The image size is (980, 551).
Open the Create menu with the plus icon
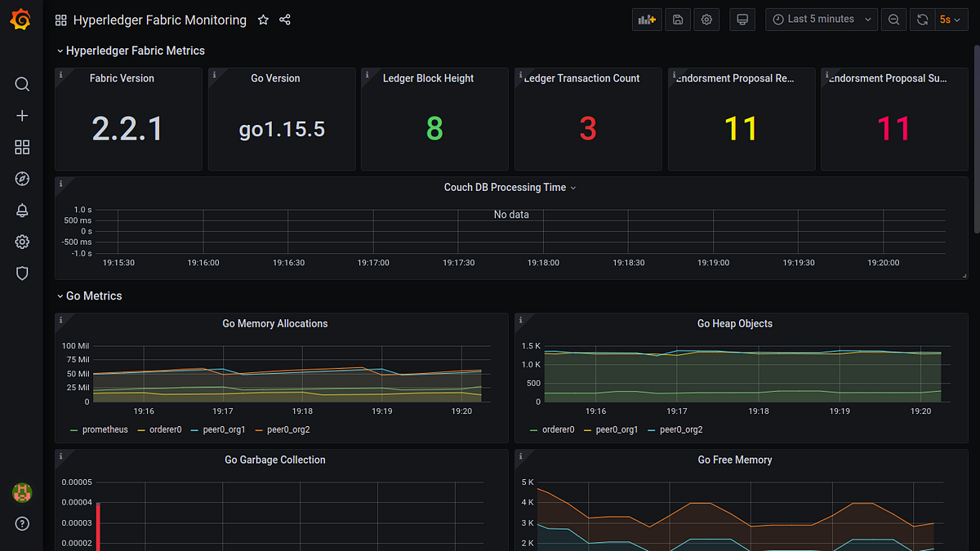pos(22,115)
